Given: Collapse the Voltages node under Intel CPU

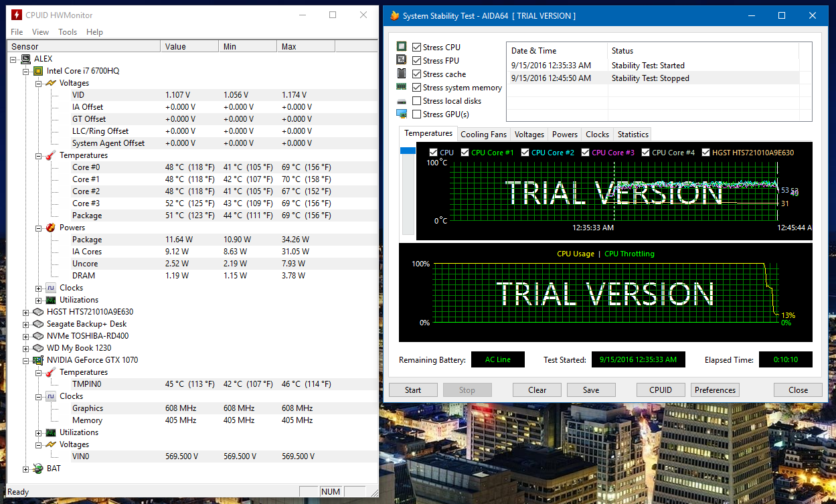Looking at the screenshot, I should [38, 83].
